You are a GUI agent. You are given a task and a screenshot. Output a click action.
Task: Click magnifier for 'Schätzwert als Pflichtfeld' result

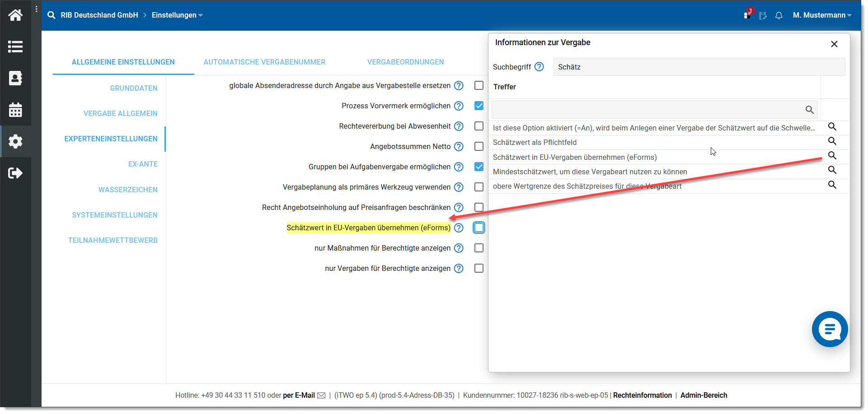click(832, 141)
